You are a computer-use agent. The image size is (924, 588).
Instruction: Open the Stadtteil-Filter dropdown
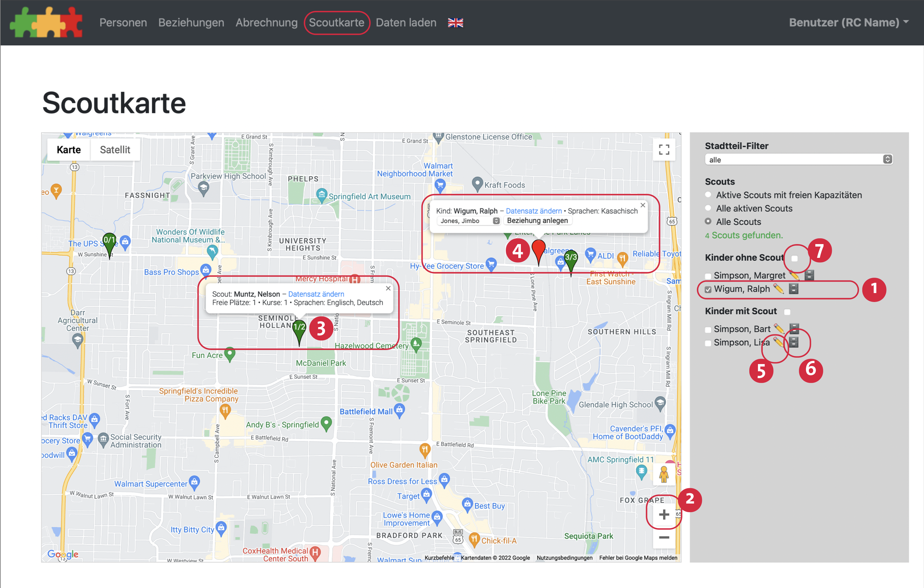(799, 160)
